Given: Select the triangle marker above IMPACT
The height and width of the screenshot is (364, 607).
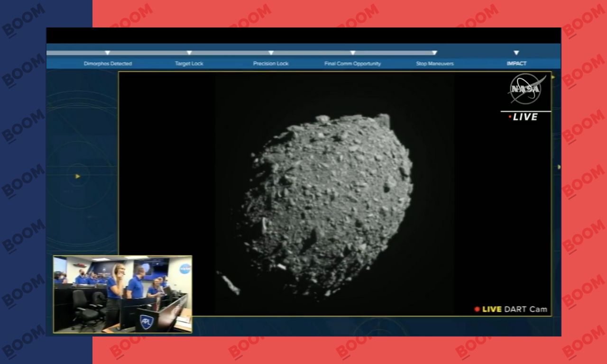Looking at the screenshot, I should pos(516,53).
